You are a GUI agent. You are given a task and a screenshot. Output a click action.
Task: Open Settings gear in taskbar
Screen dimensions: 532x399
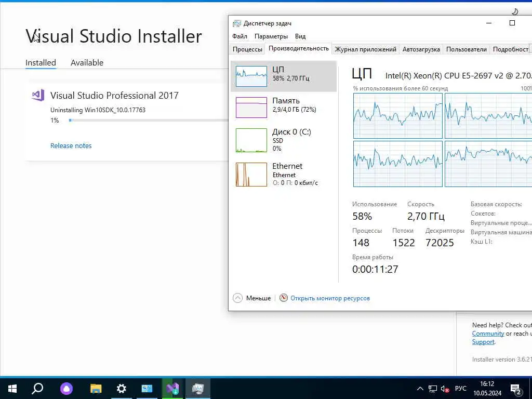[122, 389]
